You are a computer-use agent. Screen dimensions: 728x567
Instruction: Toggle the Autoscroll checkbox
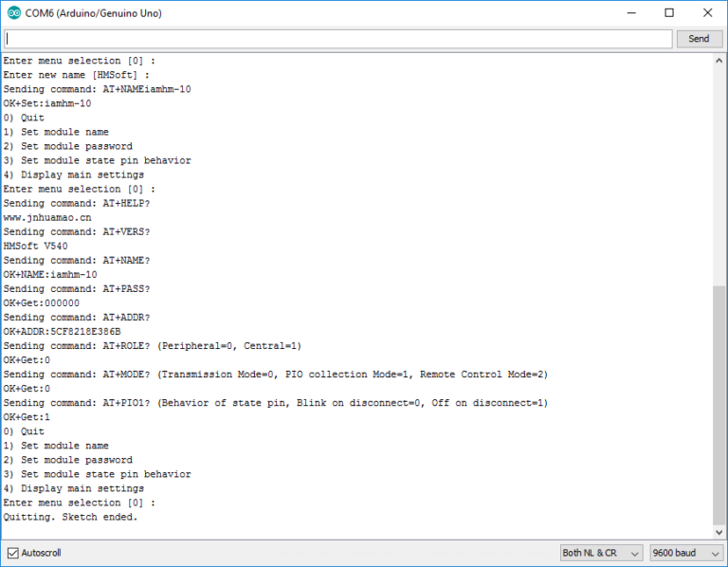click(13, 553)
